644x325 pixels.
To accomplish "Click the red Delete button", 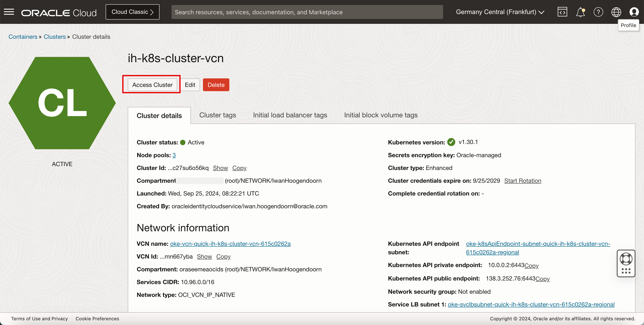I will (216, 85).
